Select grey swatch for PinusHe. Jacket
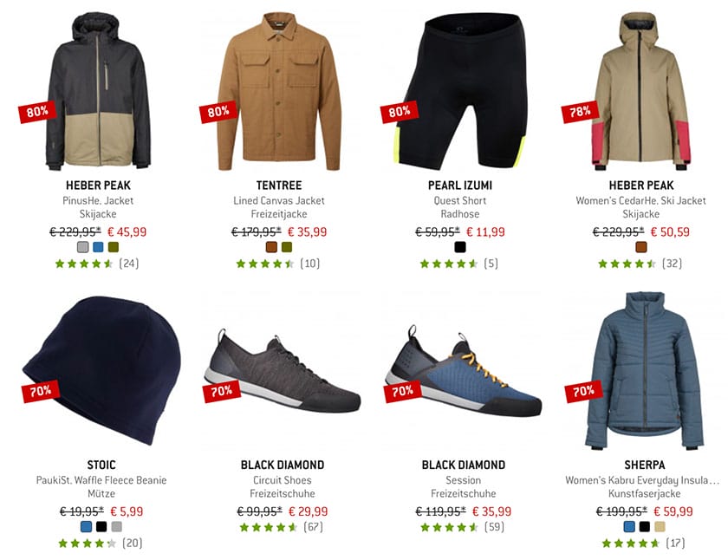 [x=82, y=247]
